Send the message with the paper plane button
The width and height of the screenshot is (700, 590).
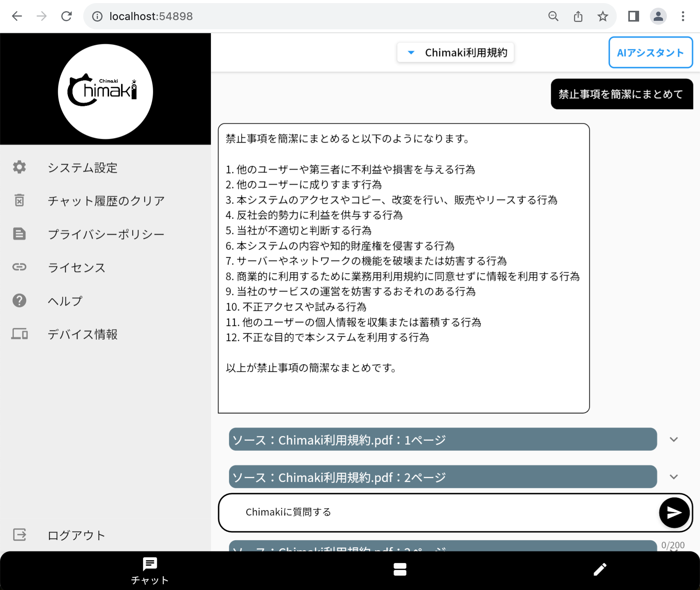(x=674, y=512)
